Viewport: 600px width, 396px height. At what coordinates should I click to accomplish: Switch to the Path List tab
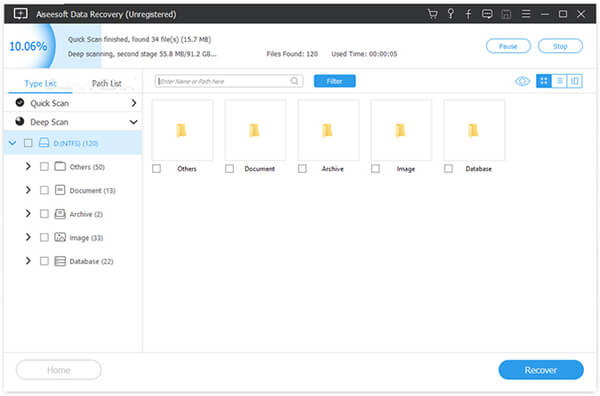click(x=106, y=83)
